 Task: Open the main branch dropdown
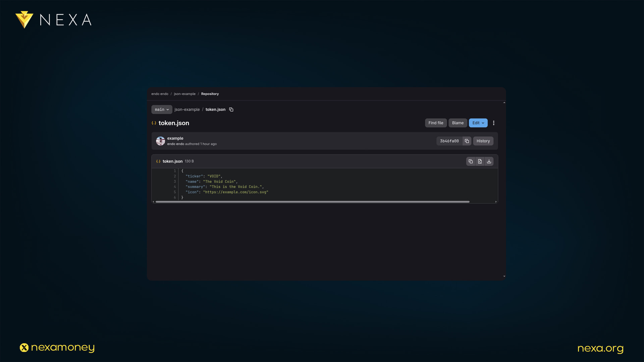(x=162, y=110)
